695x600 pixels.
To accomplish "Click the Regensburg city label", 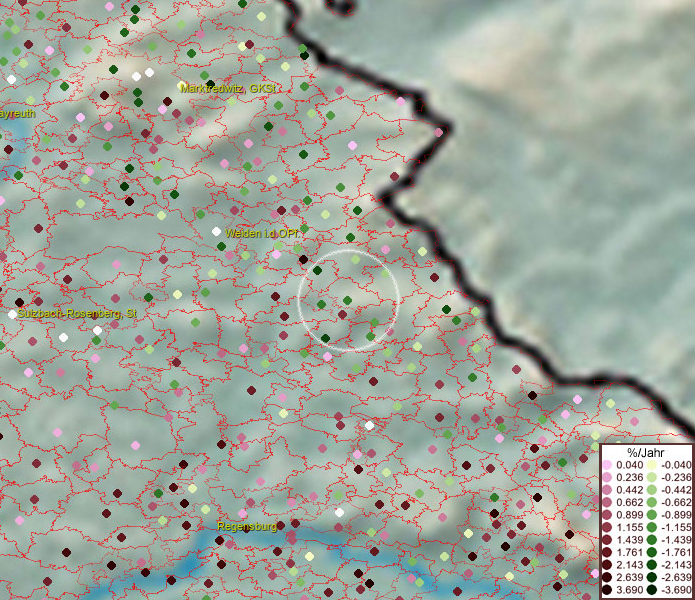I will (x=246, y=526).
